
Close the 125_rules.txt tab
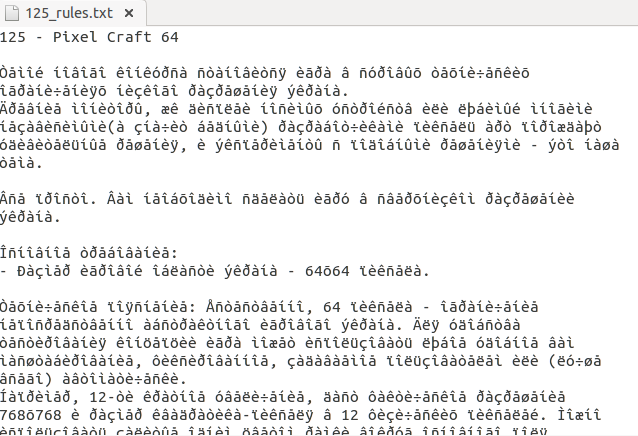[x=129, y=13]
